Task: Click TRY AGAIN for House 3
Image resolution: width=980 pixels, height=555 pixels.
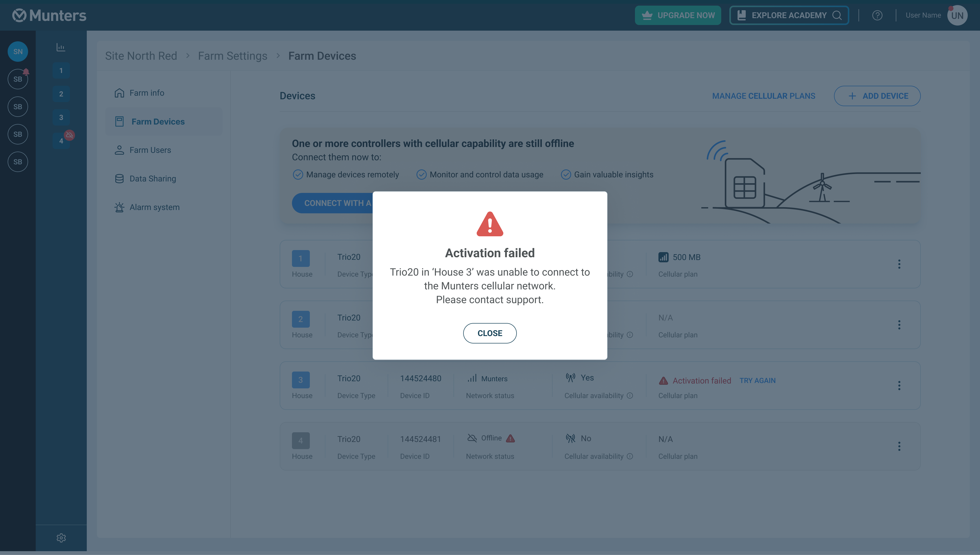Action: point(757,380)
